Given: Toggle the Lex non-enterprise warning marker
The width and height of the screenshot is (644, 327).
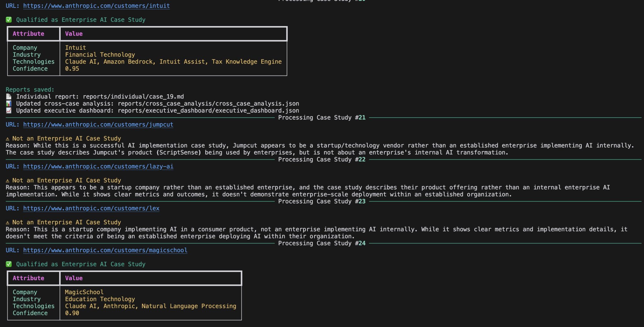Looking at the screenshot, I should [x=8, y=222].
